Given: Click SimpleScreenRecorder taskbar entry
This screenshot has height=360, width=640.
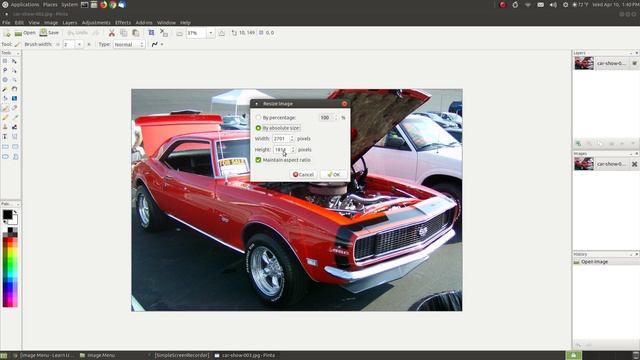Looking at the screenshot, I should pos(182,356).
